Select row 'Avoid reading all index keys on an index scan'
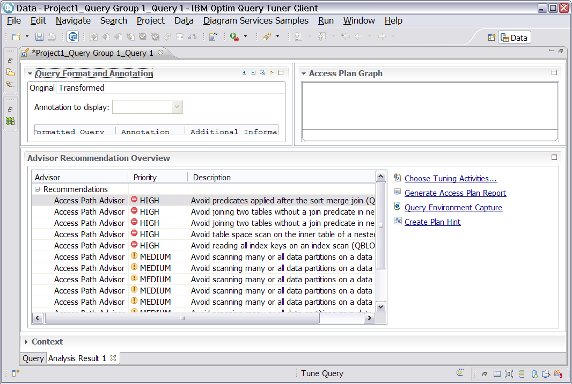 tap(204, 245)
